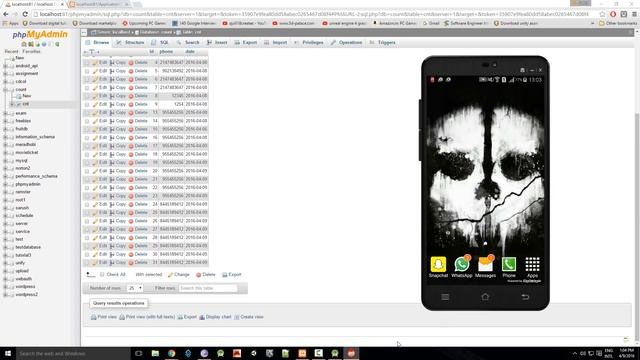
Task: Open the Triggers tab
Action: [382, 42]
